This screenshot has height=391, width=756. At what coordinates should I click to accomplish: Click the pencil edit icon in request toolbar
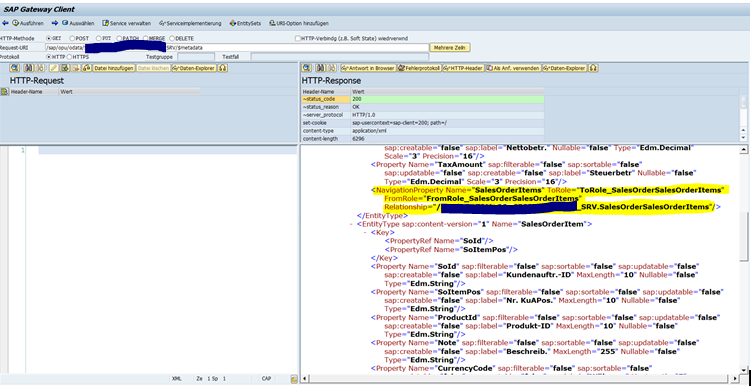[54, 68]
